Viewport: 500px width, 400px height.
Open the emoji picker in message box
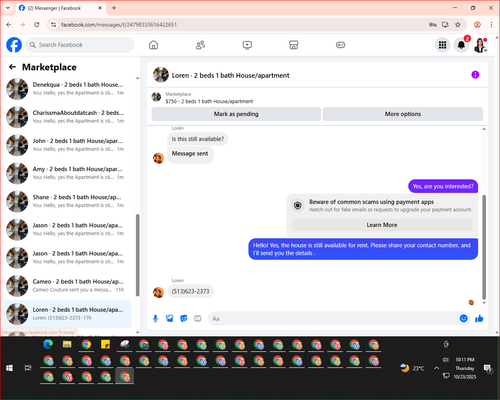[x=463, y=318]
